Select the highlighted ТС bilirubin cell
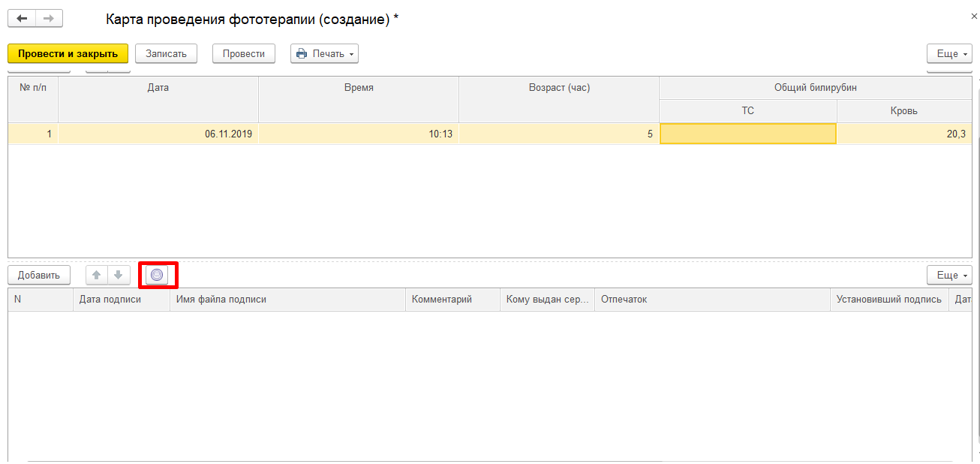Viewport: 980px width, 464px height. [x=747, y=134]
